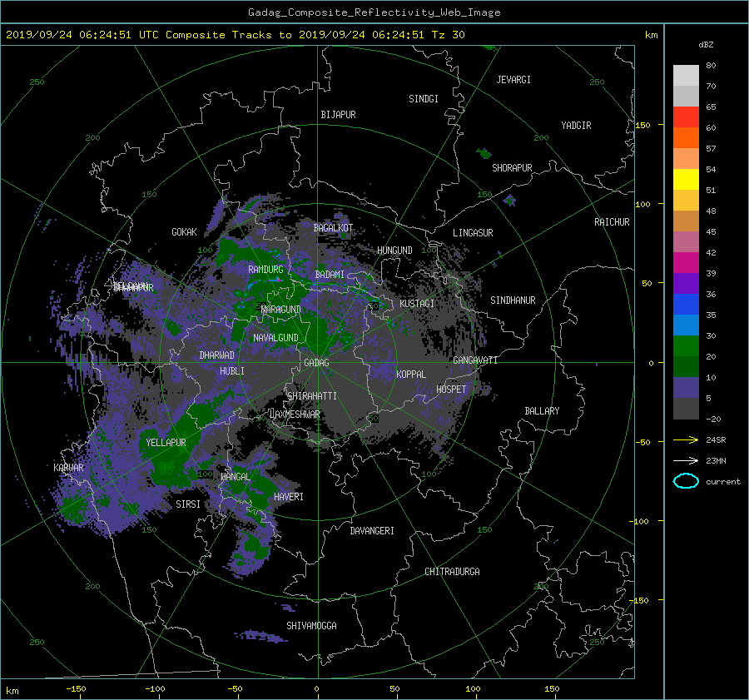
Task: Click the 'GADAG' radar center label
Action: click(317, 363)
